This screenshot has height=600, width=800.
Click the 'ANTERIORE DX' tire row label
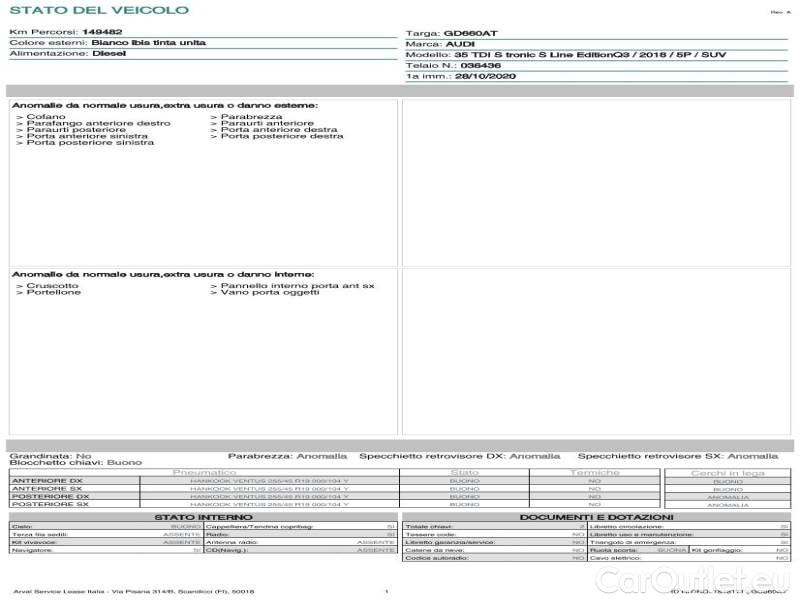pos(47,481)
